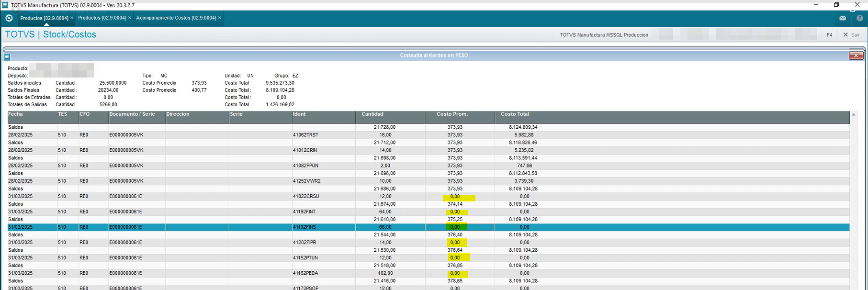868x290 pixels.
Task: Open the help question mark icon
Action: click(860, 18)
